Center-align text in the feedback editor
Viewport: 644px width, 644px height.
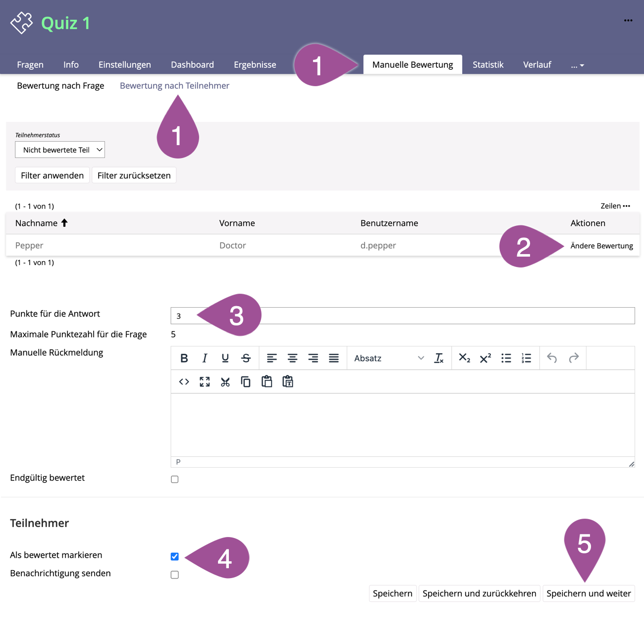point(292,358)
